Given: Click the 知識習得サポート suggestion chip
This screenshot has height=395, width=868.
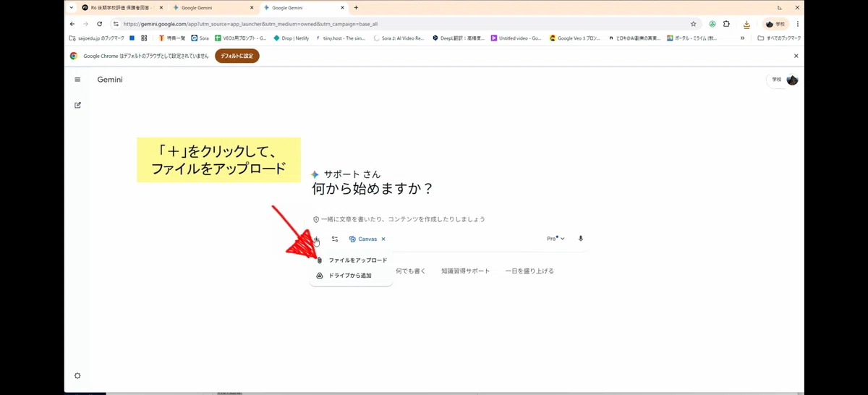Looking at the screenshot, I should coord(465,271).
